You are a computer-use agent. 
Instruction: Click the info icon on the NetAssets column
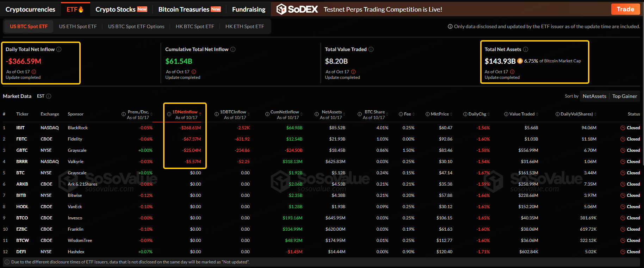point(317,114)
